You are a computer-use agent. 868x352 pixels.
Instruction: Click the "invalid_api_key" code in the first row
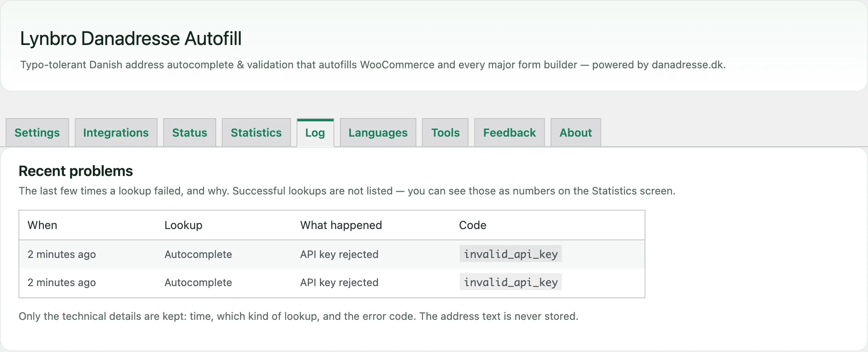click(x=511, y=254)
